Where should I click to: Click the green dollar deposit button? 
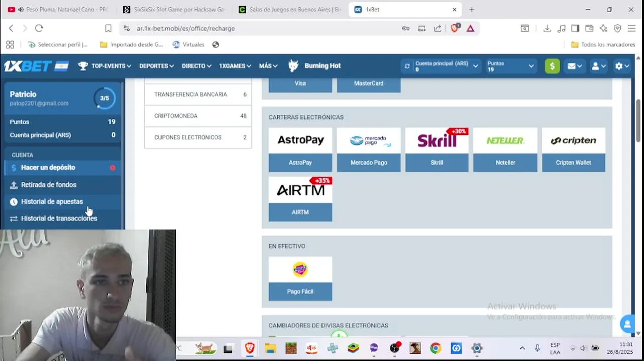tap(552, 66)
